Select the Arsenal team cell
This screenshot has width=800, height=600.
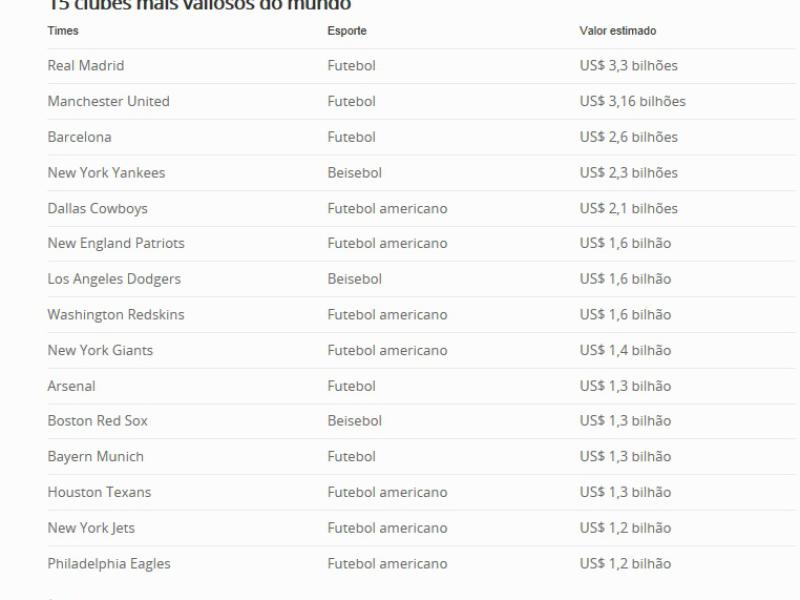coord(72,386)
